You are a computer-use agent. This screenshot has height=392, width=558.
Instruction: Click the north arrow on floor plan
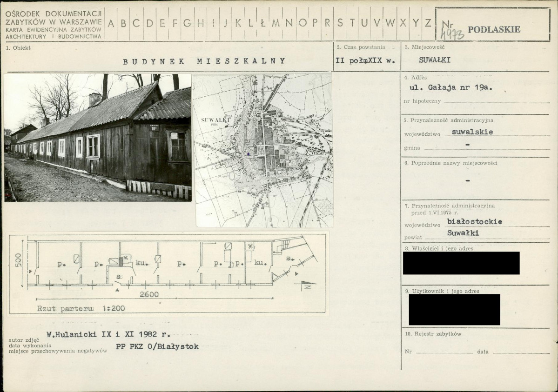click(307, 284)
